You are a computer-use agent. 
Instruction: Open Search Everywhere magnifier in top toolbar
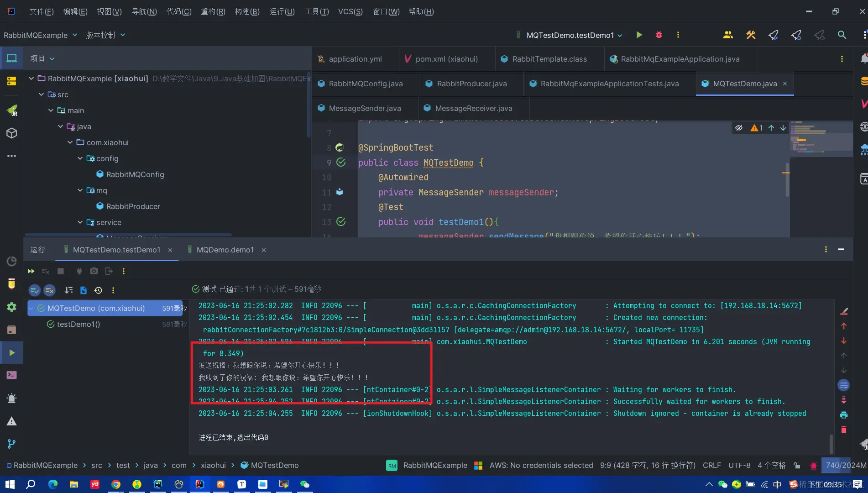(842, 35)
